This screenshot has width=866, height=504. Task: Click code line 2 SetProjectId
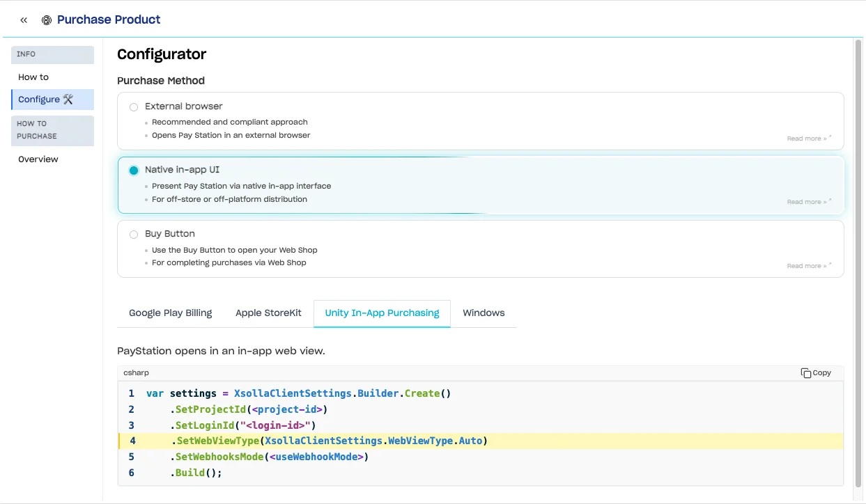[x=481, y=409]
